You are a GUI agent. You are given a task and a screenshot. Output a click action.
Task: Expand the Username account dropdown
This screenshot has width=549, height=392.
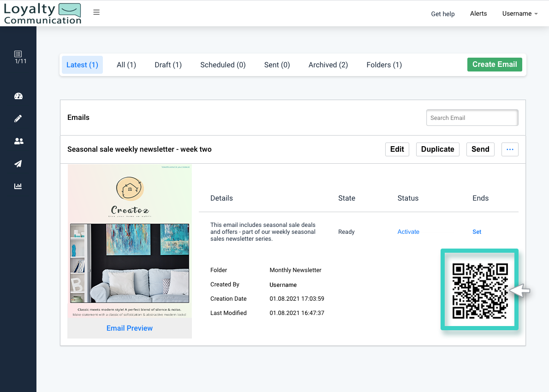click(x=519, y=13)
